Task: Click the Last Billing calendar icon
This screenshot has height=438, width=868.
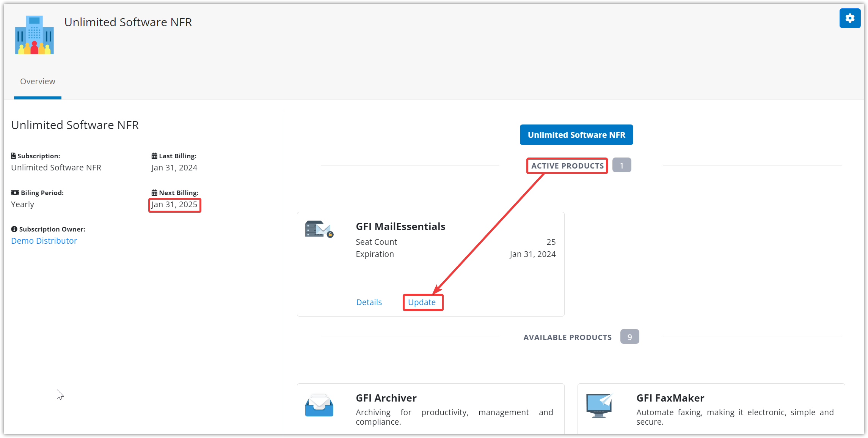Action: (154, 156)
